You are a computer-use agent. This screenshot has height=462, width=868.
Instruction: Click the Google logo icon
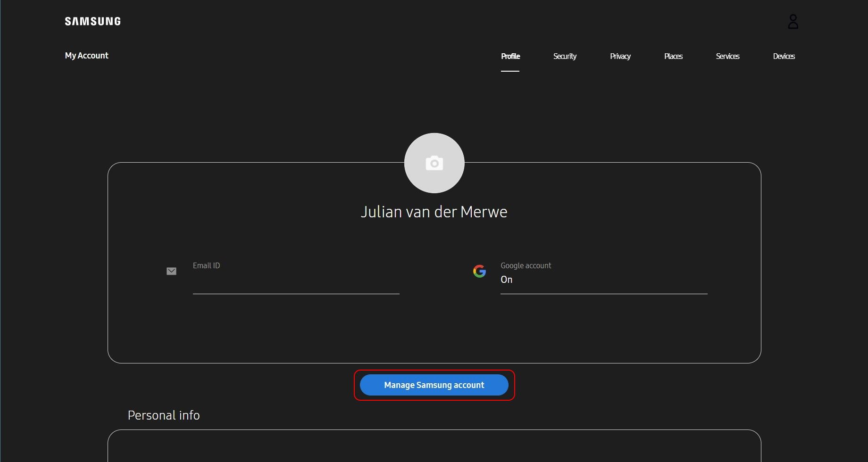(x=479, y=271)
